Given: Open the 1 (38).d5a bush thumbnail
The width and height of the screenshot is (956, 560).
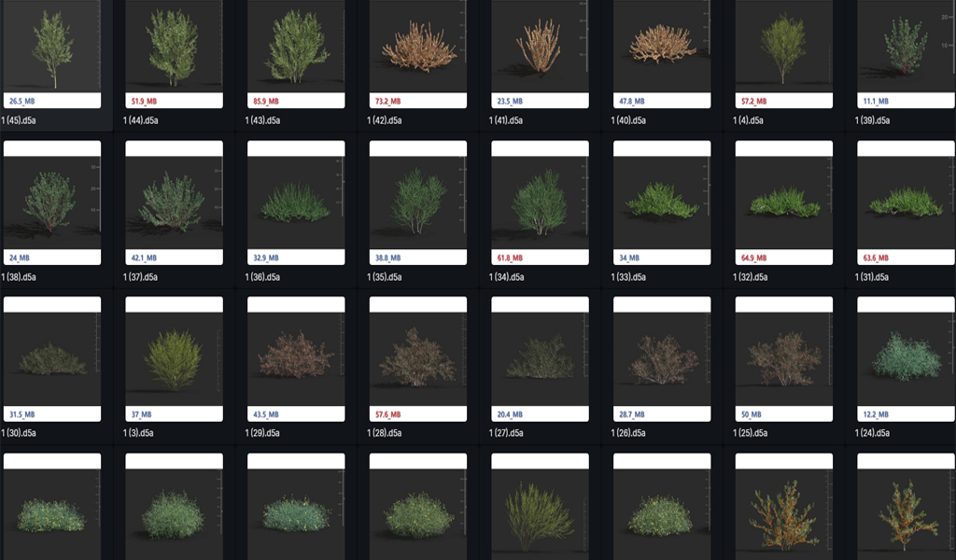Looking at the screenshot, I should pyautogui.click(x=52, y=202).
